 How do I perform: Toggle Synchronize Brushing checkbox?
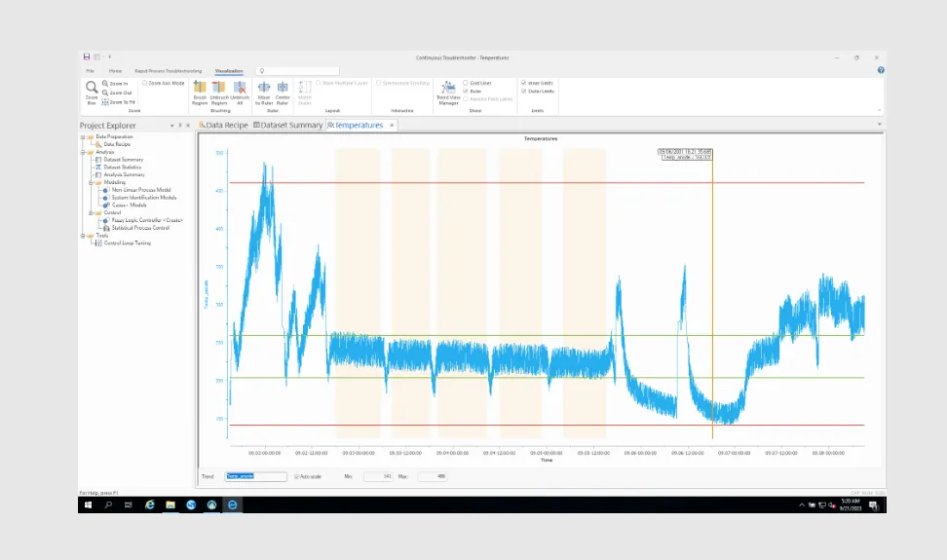pyautogui.click(x=379, y=84)
